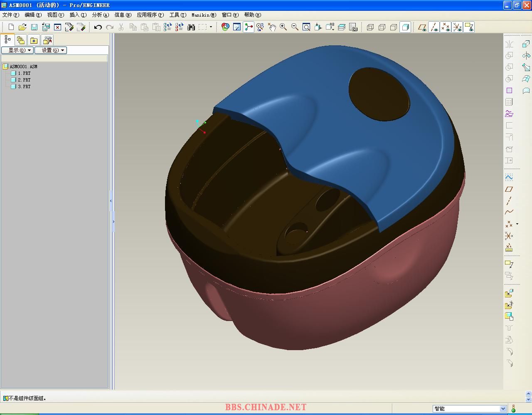This screenshot has height=415, width=532.
Task: Toggle datum points display
Action: (446, 27)
